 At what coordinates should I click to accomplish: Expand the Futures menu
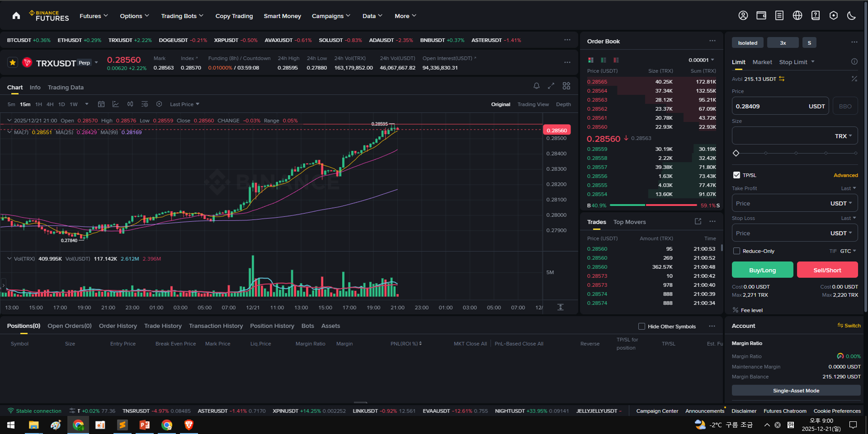click(x=94, y=16)
